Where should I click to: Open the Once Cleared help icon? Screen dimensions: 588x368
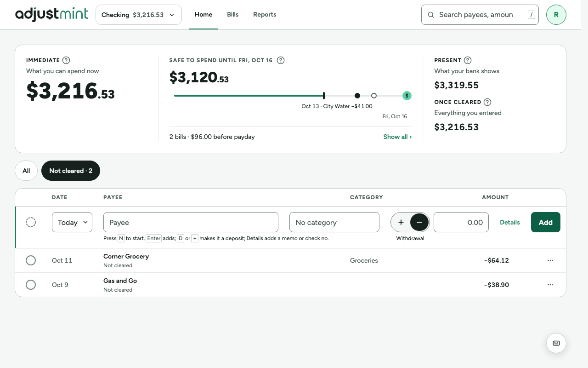(487, 102)
